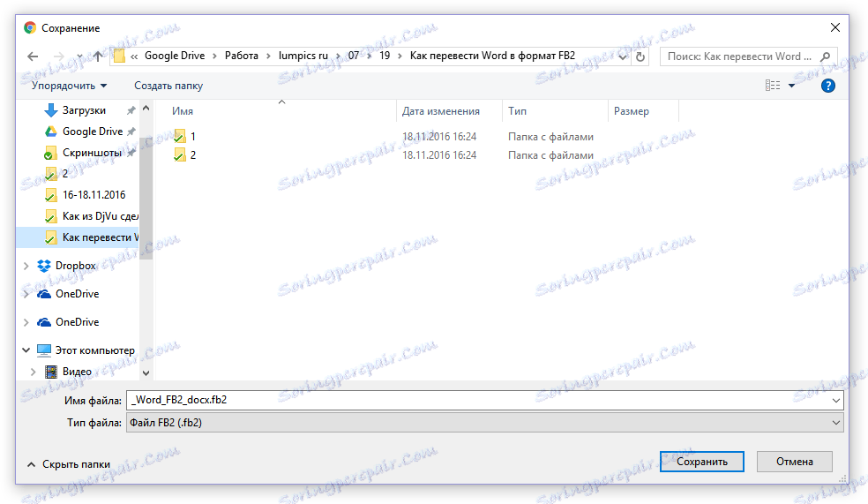The width and height of the screenshot is (868, 504).
Task: Select Как из DjVu folder in sidebar
Action: pos(101,216)
